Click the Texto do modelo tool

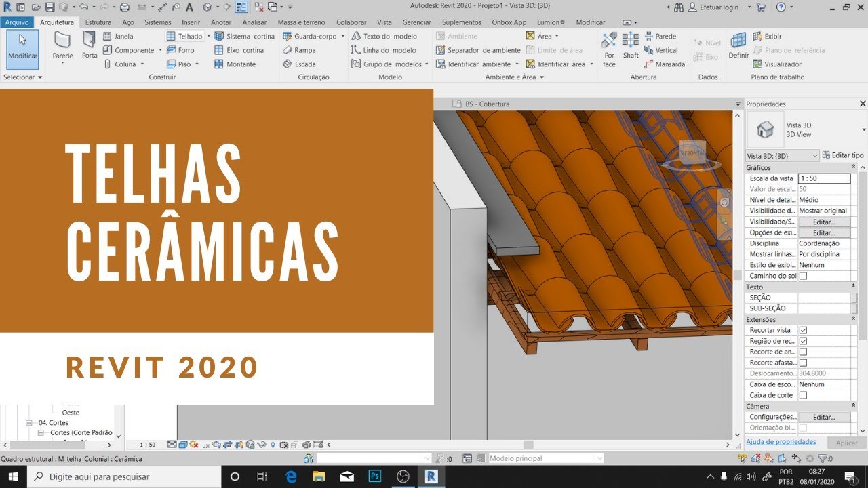click(384, 36)
